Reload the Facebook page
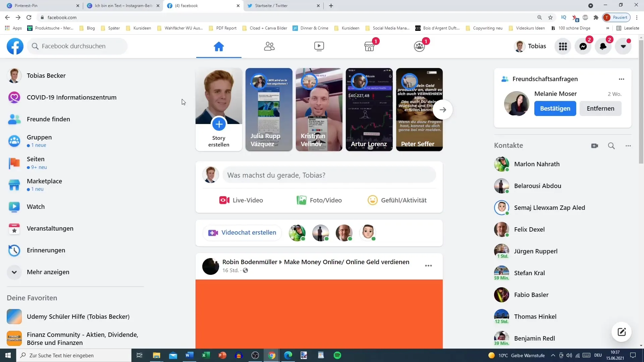 tap(29, 17)
